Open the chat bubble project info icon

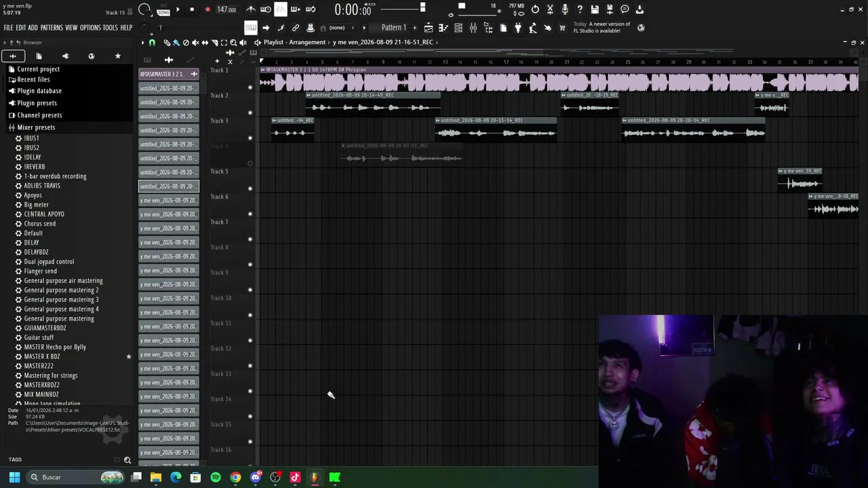pyautogui.click(x=625, y=9)
